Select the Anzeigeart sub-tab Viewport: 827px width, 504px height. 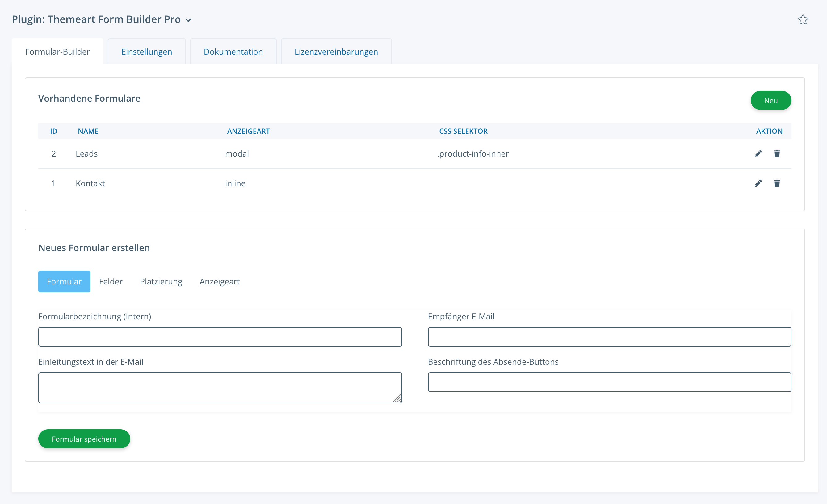click(x=220, y=282)
